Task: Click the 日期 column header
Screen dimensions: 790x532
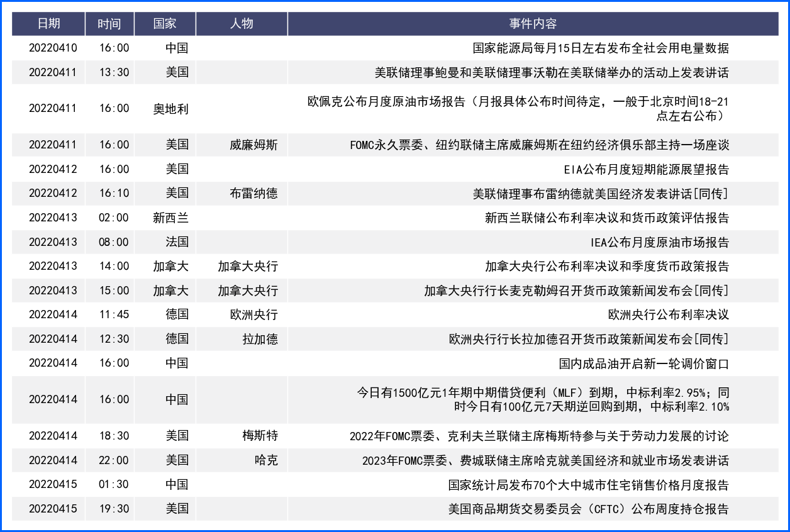Action: coord(48,24)
